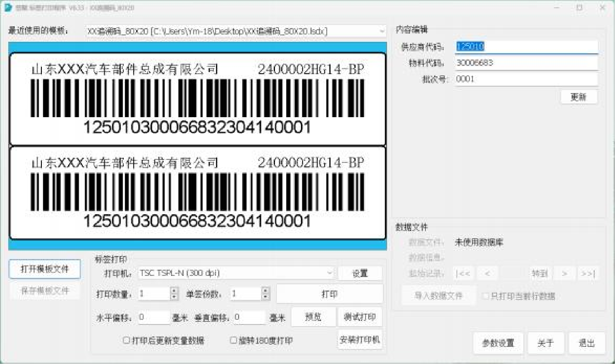
Task: Click the 水平偏移 input field
Action: [154, 317]
